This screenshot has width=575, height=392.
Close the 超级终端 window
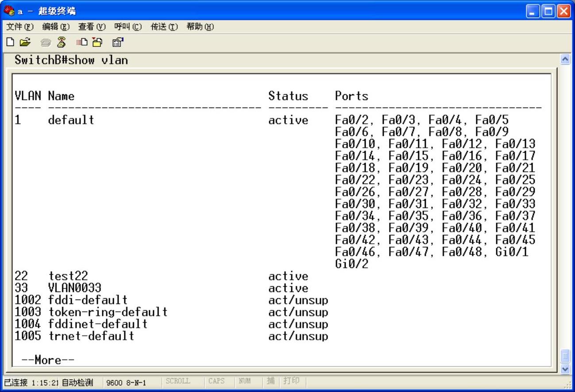tap(564, 11)
